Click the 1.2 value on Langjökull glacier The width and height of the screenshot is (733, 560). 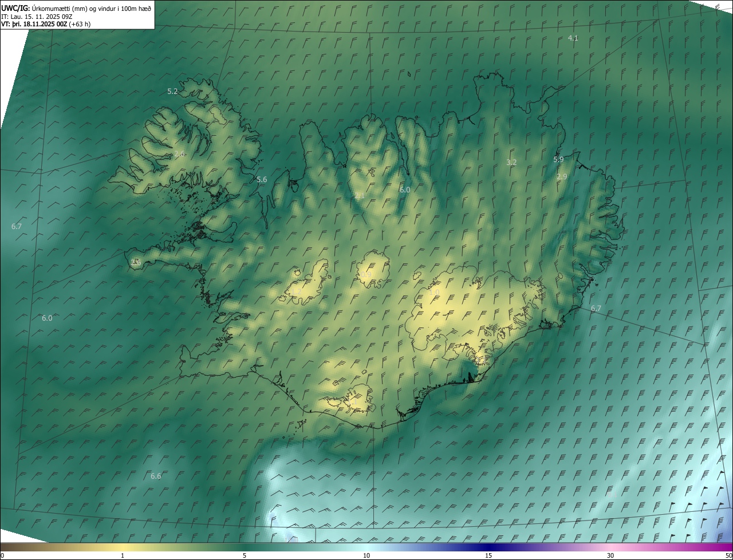[x=296, y=291]
